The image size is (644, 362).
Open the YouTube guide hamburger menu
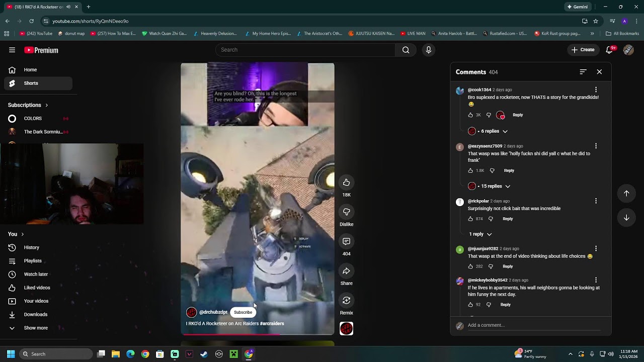[x=12, y=50]
